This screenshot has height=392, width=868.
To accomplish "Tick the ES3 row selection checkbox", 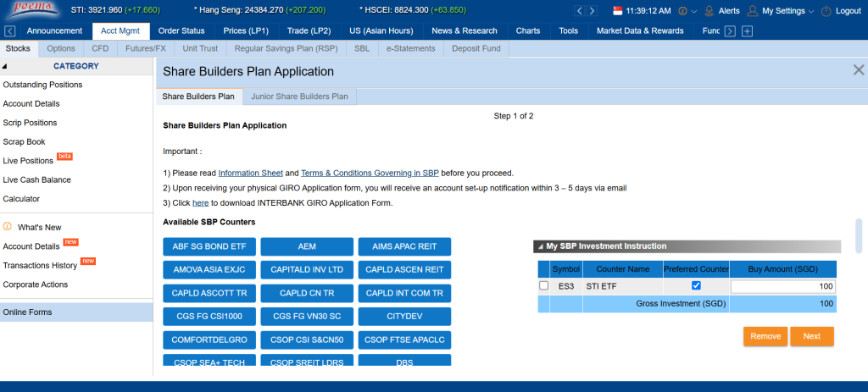I will pos(543,285).
